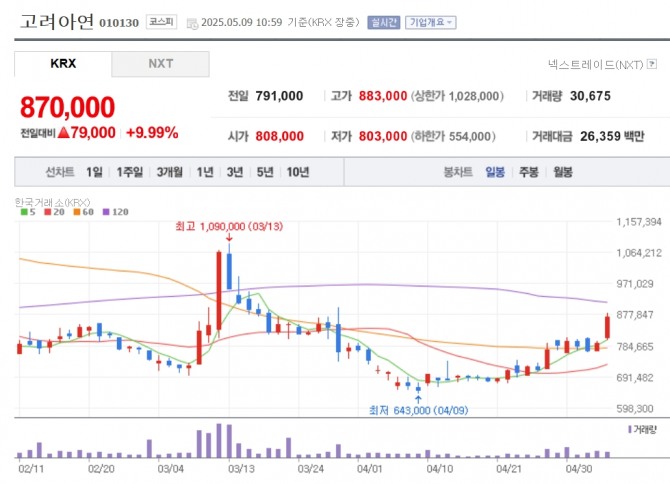
Task: Click the orange 60-day moving average legend swatch
Action: [77, 212]
